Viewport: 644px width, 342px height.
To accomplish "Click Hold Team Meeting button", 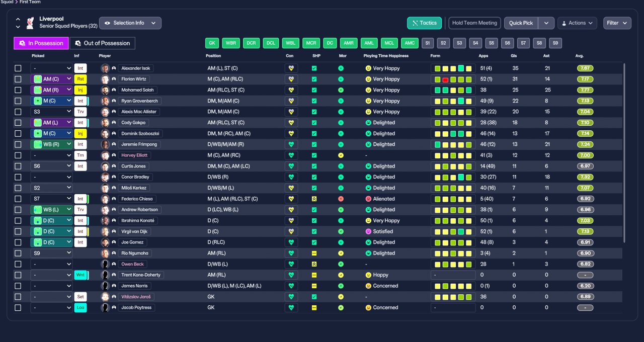I will [x=474, y=23].
